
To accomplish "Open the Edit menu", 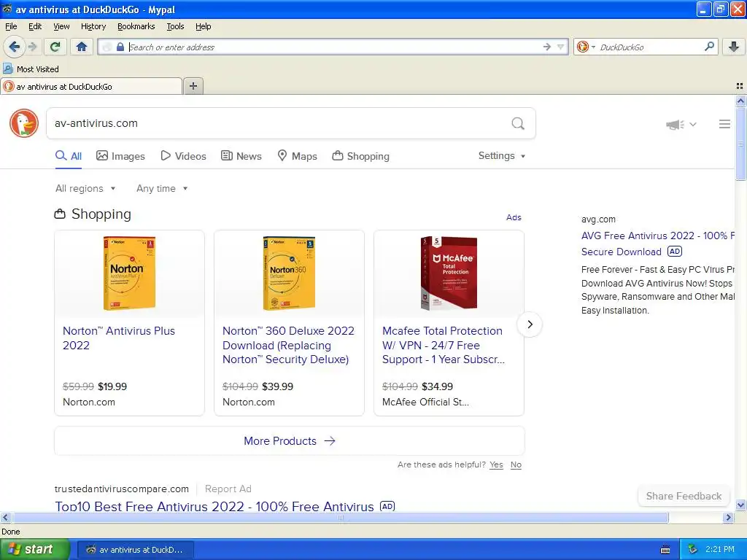I will [35, 26].
